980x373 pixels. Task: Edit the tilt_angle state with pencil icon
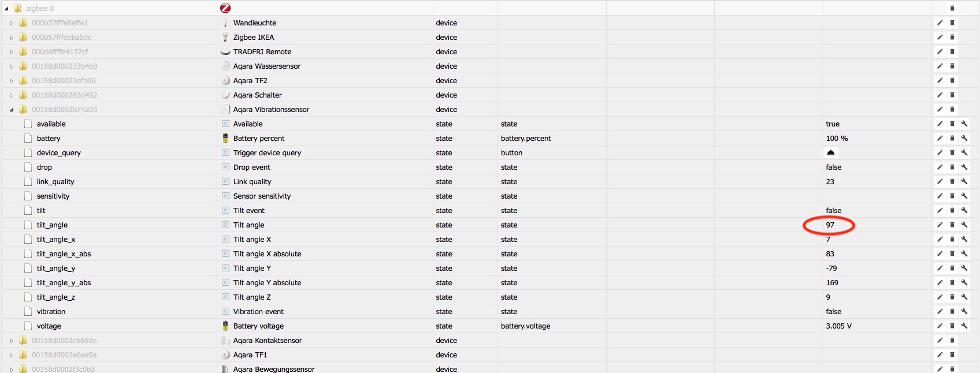(940, 225)
